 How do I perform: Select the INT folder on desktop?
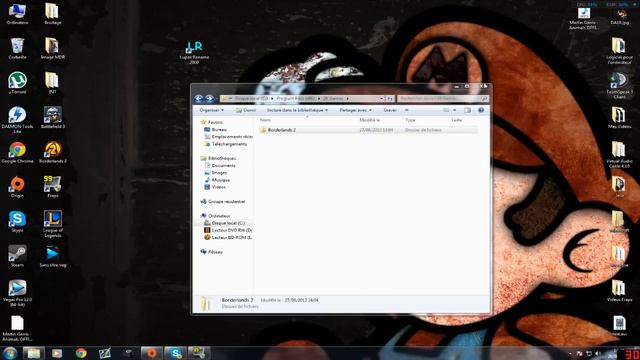53,83
